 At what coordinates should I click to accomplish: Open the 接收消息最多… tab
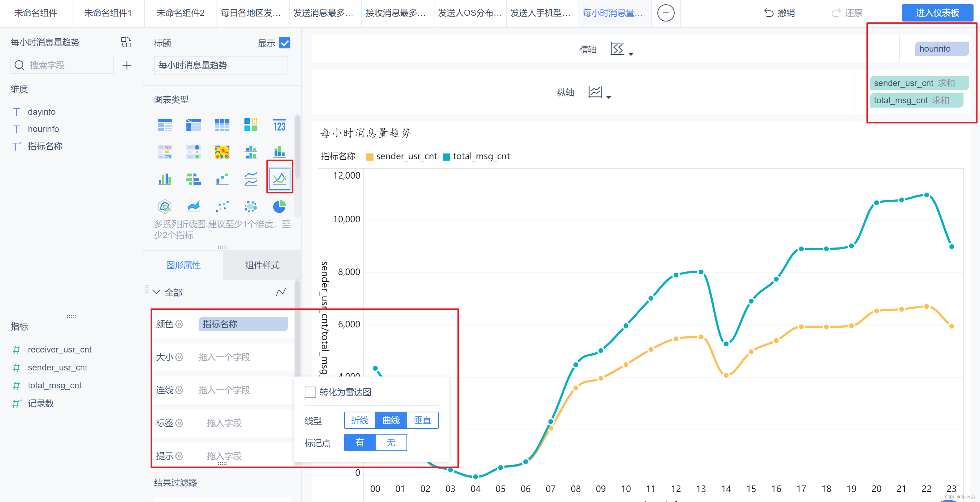[x=398, y=13]
